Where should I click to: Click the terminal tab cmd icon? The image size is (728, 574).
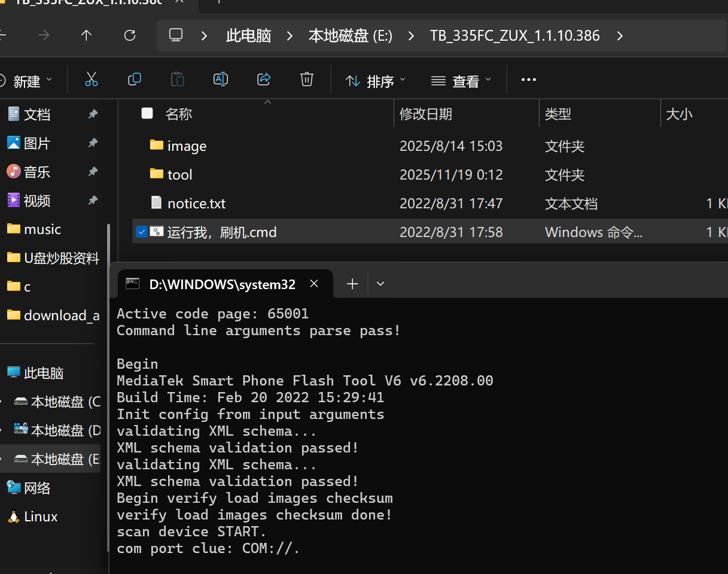pos(133,284)
